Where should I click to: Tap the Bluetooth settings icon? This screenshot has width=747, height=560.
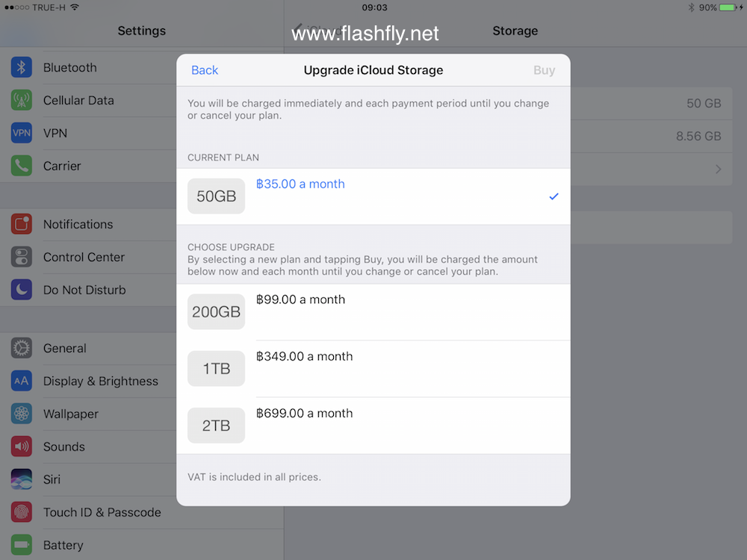coord(22,67)
